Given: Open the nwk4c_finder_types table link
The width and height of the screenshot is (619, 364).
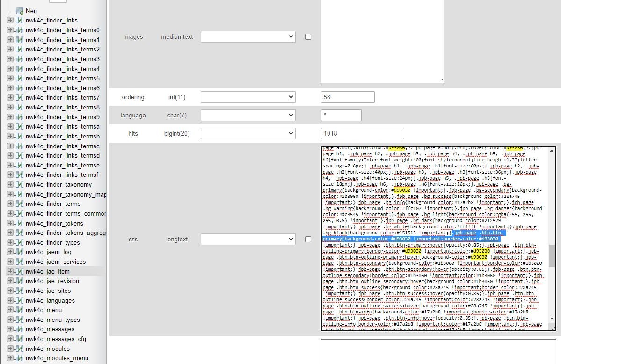Looking at the screenshot, I should (x=53, y=242).
